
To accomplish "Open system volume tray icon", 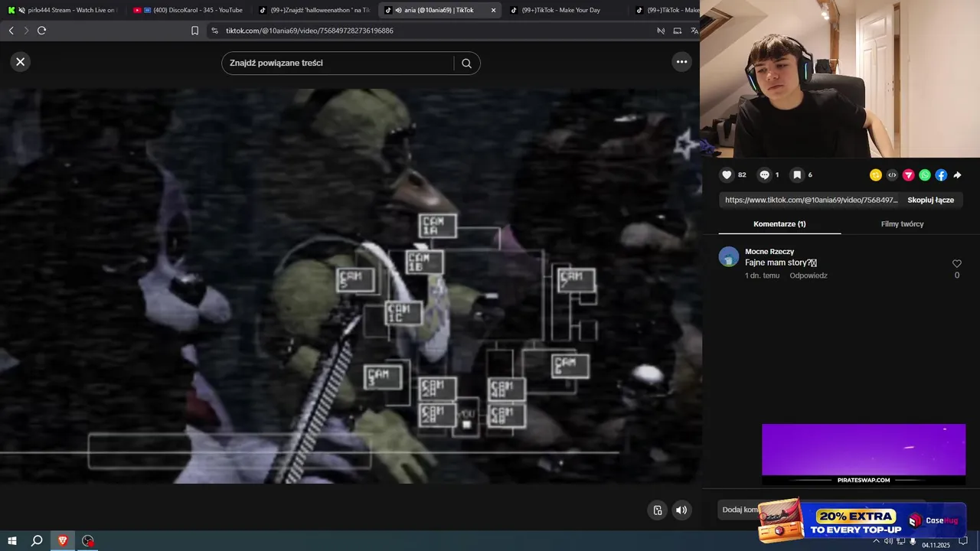I will tap(888, 541).
